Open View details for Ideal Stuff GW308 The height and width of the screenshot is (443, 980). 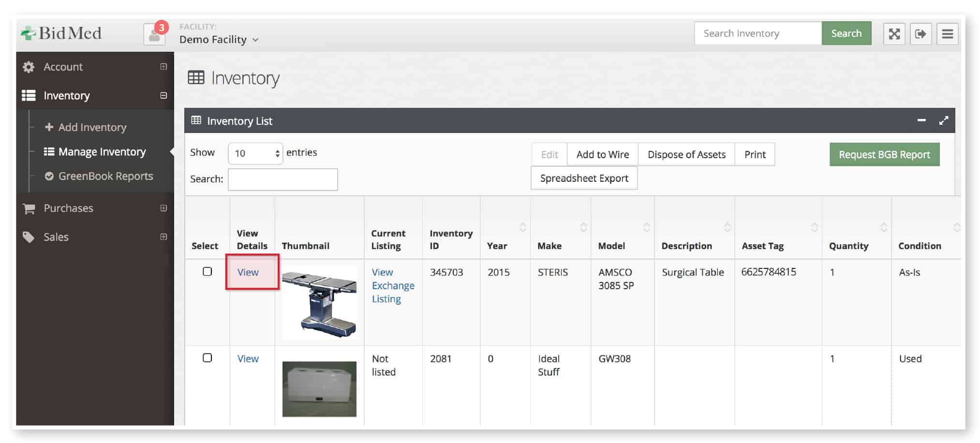tap(248, 359)
